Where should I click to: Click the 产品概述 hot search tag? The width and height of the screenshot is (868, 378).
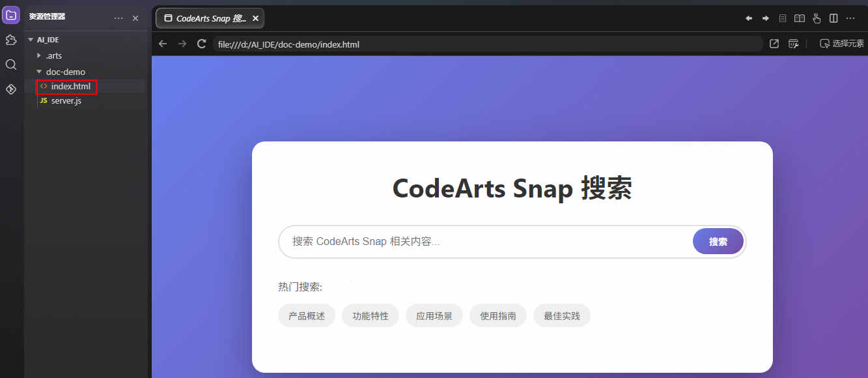coord(306,316)
